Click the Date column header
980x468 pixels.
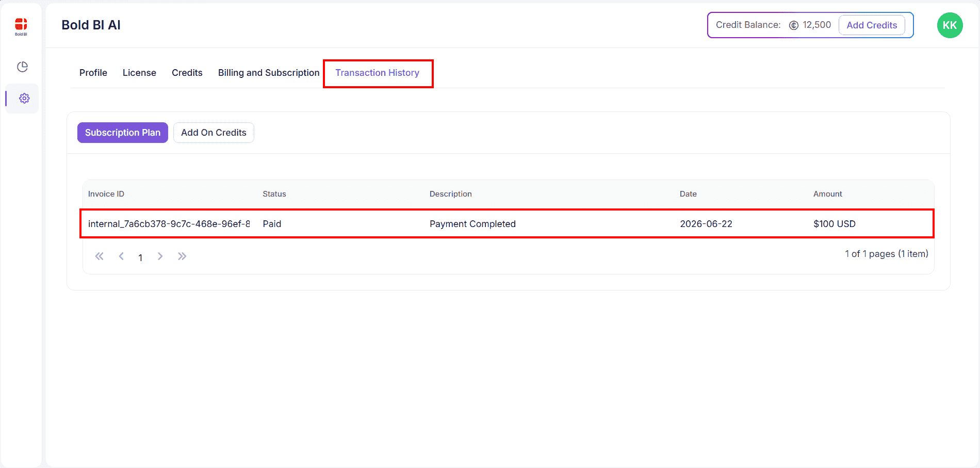point(688,194)
